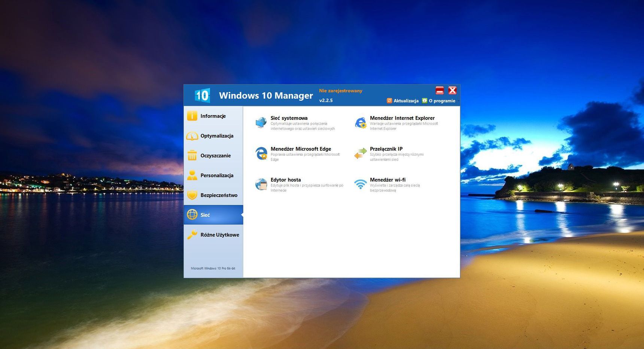
Task: Launch Sieć systemowa tool
Action: pyautogui.click(x=289, y=118)
